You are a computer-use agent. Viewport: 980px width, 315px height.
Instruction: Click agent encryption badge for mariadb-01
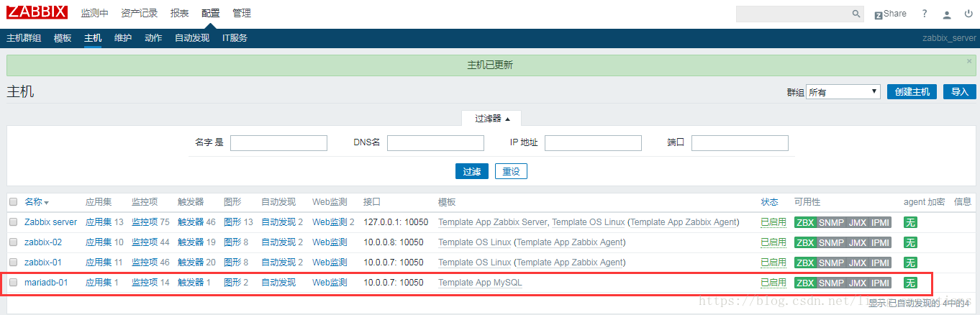[910, 283]
